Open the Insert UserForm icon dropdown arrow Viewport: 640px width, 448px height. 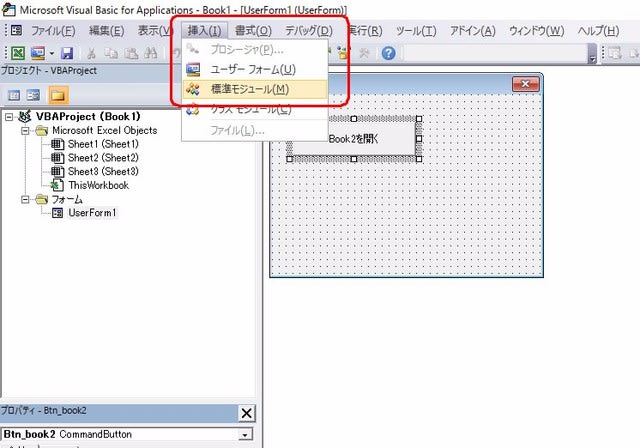click(x=52, y=53)
